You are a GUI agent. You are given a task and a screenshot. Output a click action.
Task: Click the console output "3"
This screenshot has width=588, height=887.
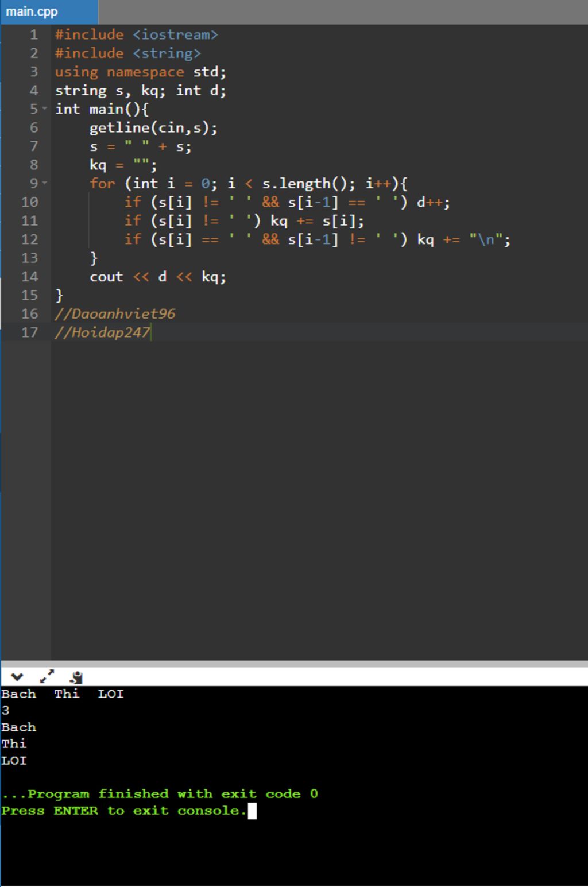pyautogui.click(x=5, y=711)
